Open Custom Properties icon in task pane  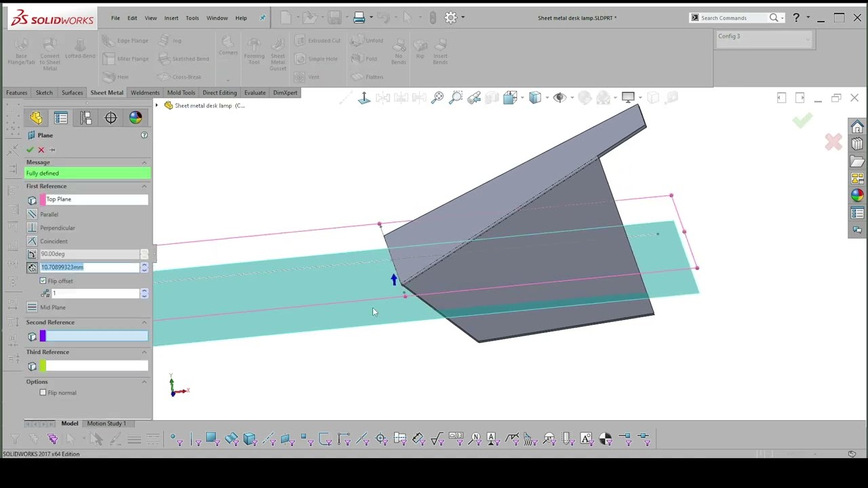(857, 213)
